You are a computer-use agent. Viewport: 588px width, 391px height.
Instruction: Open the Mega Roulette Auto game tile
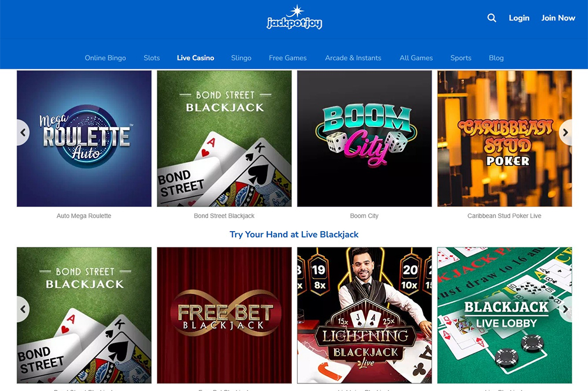pyautogui.click(x=84, y=139)
